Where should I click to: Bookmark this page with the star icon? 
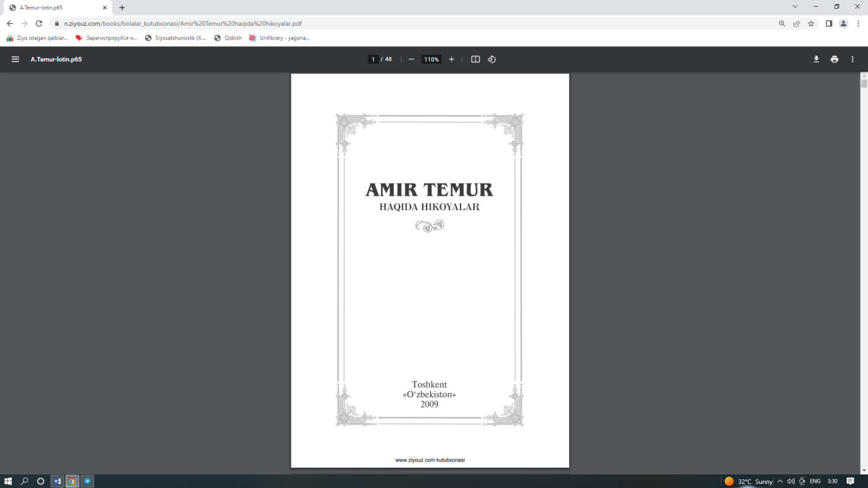pyautogui.click(x=811, y=22)
